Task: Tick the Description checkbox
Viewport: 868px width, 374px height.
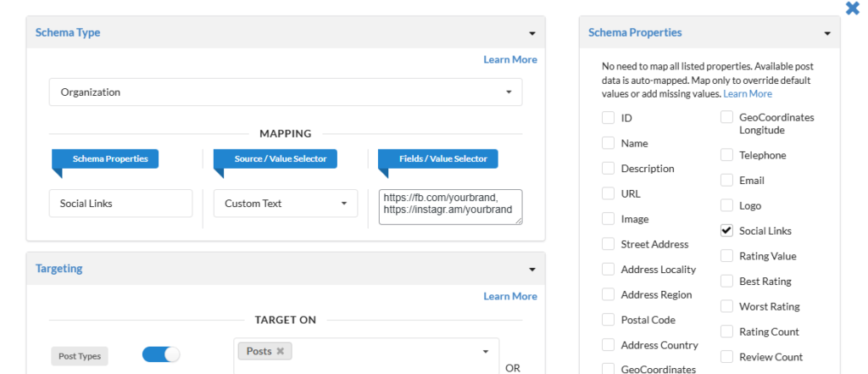Action: click(x=608, y=169)
